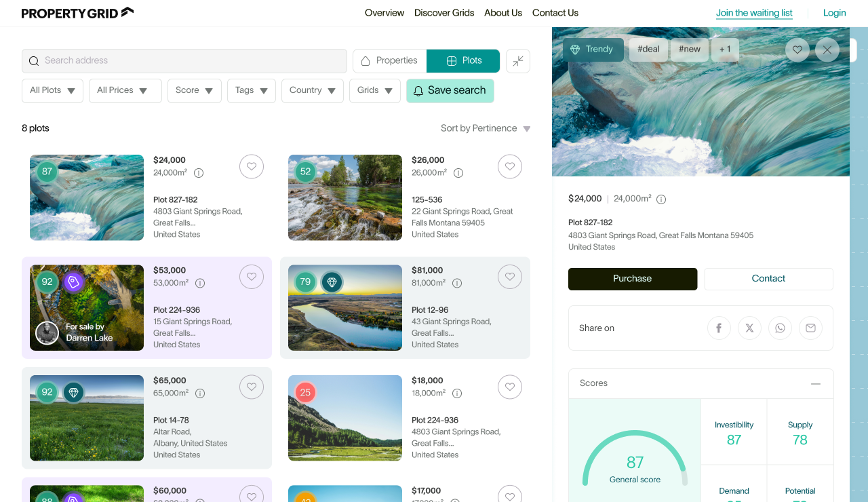Click the Property Grid logo
868x502 pixels.
pyautogui.click(x=77, y=13)
